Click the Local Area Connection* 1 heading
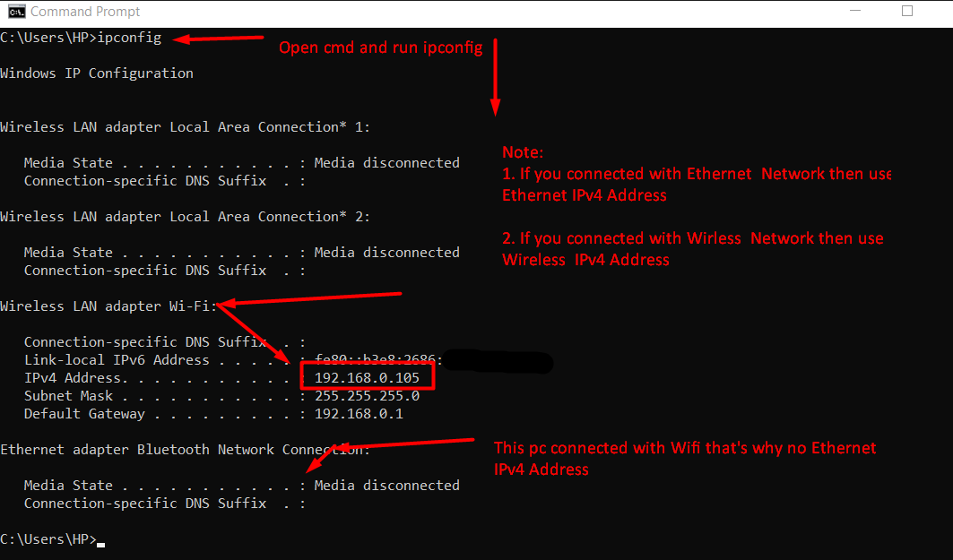Viewport: 953px width, 560px height. point(185,127)
